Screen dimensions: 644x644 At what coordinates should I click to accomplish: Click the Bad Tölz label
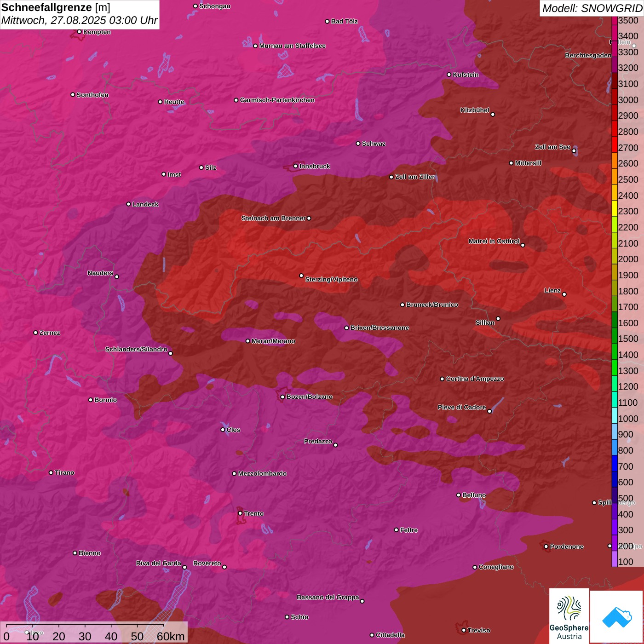(344, 21)
